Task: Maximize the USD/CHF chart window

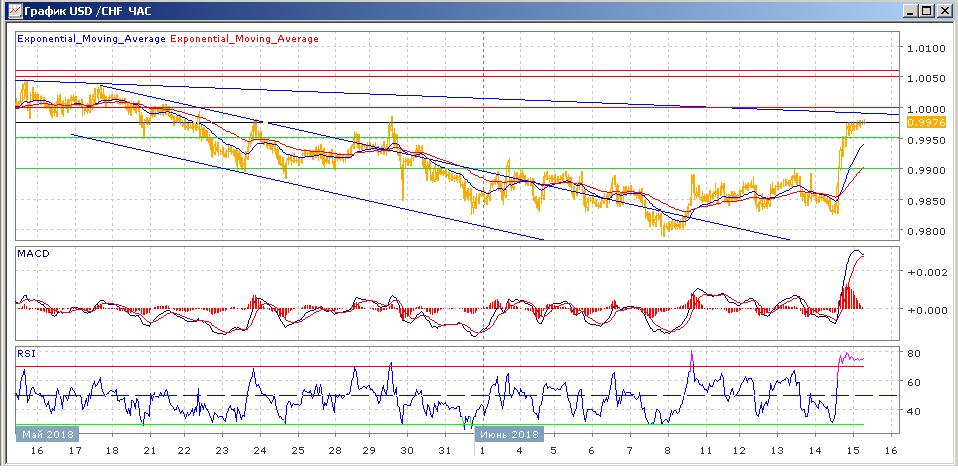Action: 926,11
